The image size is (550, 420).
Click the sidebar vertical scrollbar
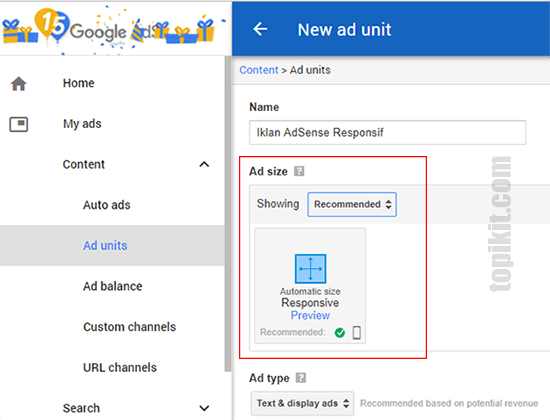tap(228, 213)
